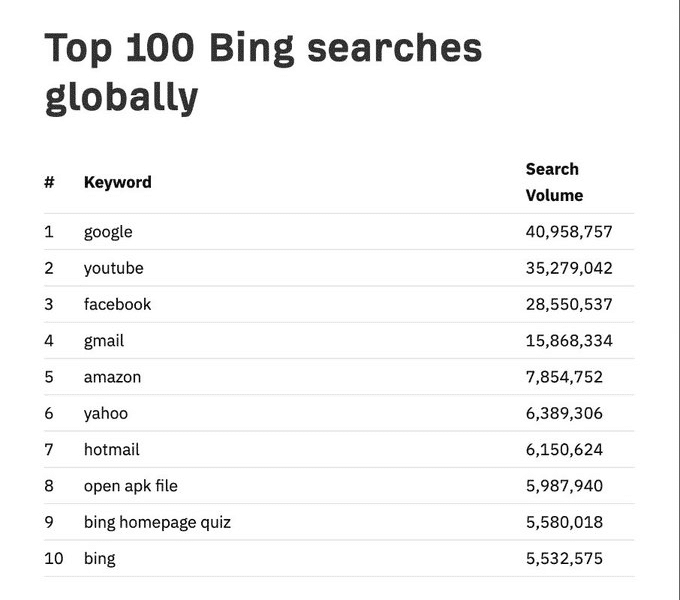The image size is (680, 600).
Task: Select the gmail keyword cell
Action: pyautogui.click(x=104, y=341)
